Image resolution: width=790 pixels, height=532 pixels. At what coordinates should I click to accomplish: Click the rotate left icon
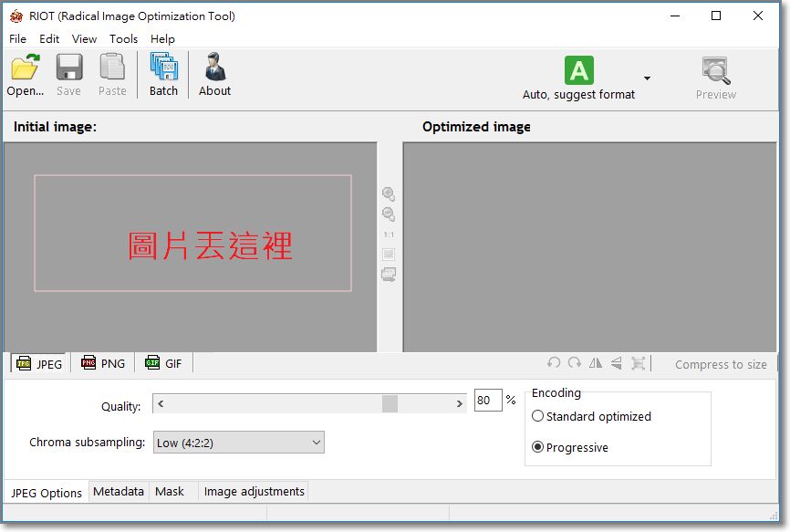pos(554,363)
